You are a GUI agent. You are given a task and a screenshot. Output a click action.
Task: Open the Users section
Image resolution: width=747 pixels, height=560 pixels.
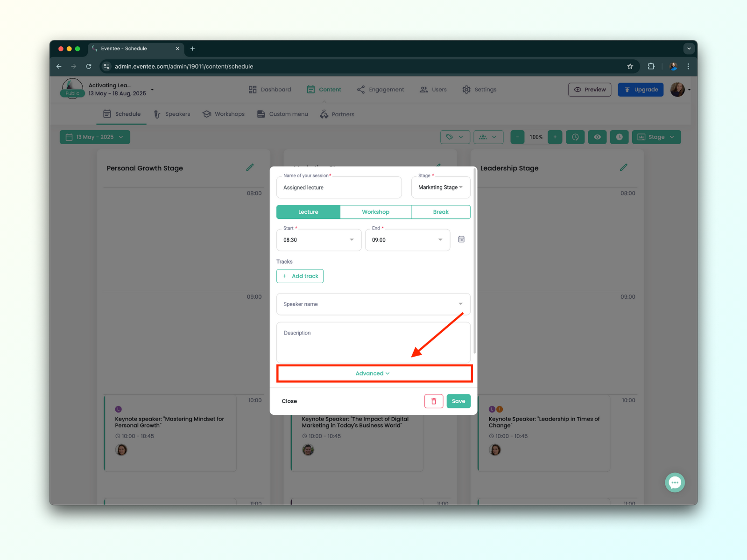point(433,90)
